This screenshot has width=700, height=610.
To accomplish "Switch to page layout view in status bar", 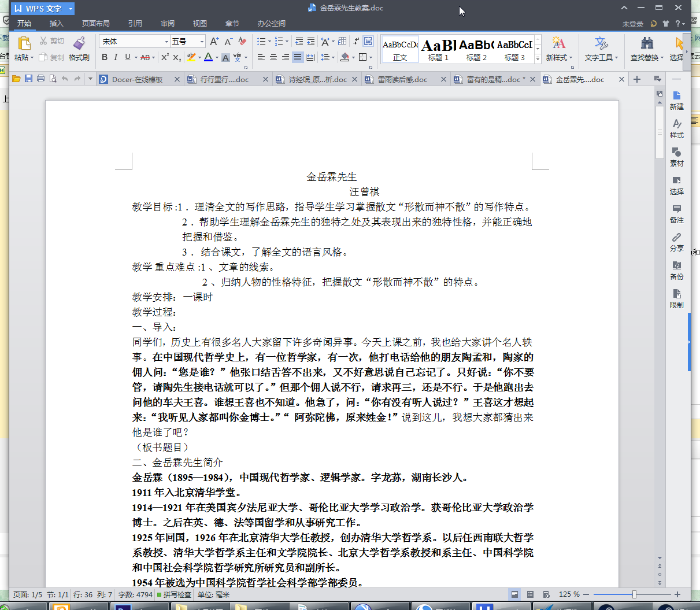I will coord(514,594).
